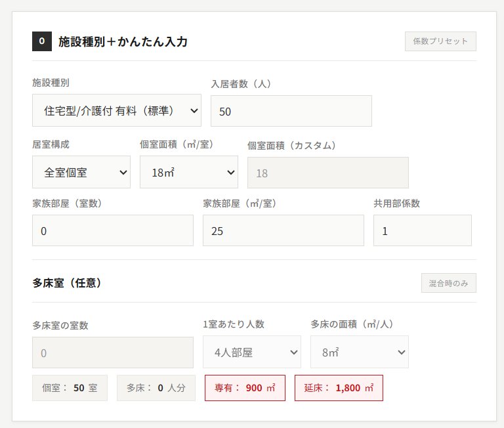Click the 入居者数 input showing 50
This screenshot has width=504, height=428.
(291, 111)
